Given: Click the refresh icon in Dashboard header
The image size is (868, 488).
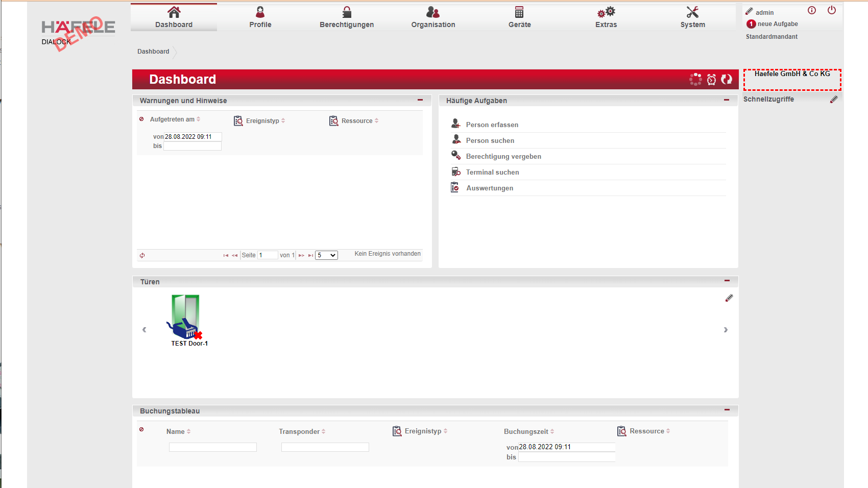Looking at the screenshot, I should (x=727, y=80).
